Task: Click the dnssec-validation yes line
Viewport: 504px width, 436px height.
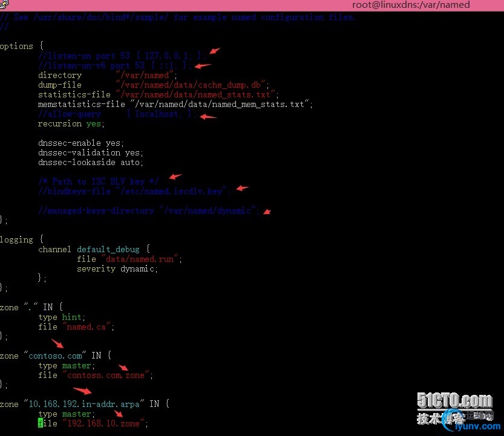Action: click(91, 152)
